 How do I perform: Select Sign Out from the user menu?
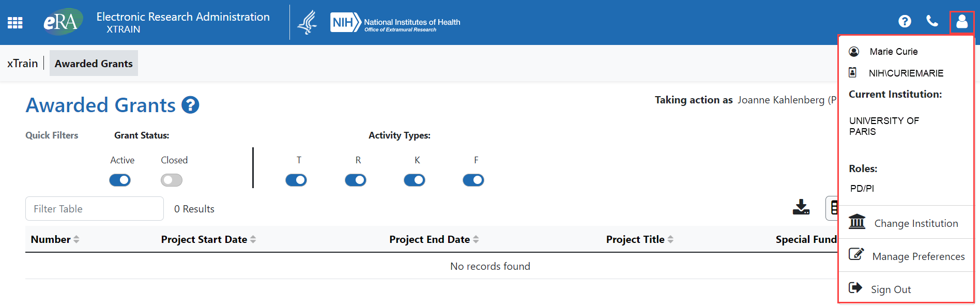891,289
